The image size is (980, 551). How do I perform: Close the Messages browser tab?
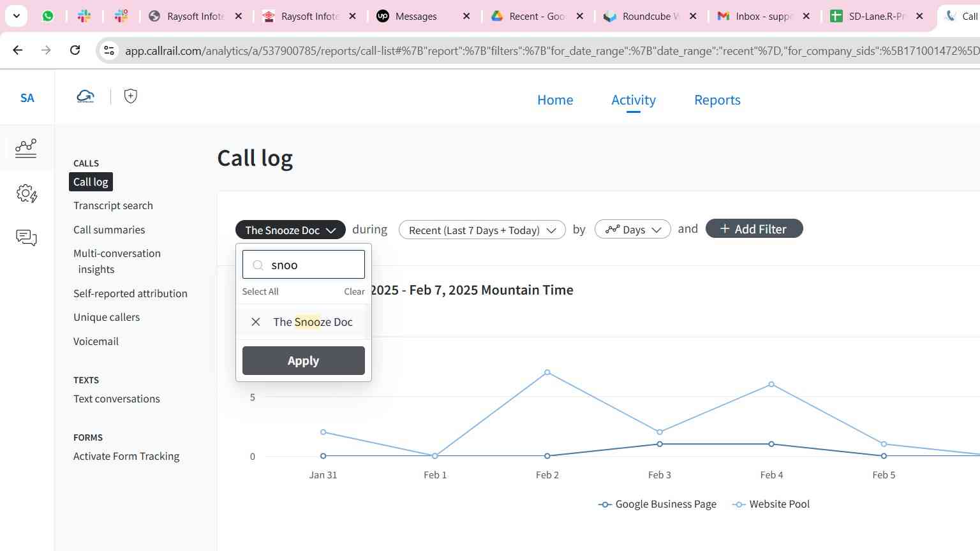click(466, 16)
